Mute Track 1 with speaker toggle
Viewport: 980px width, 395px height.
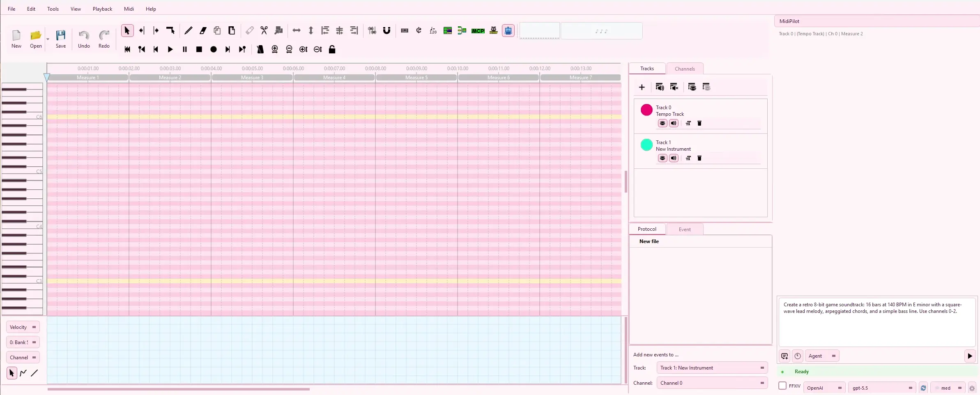click(x=674, y=158)
